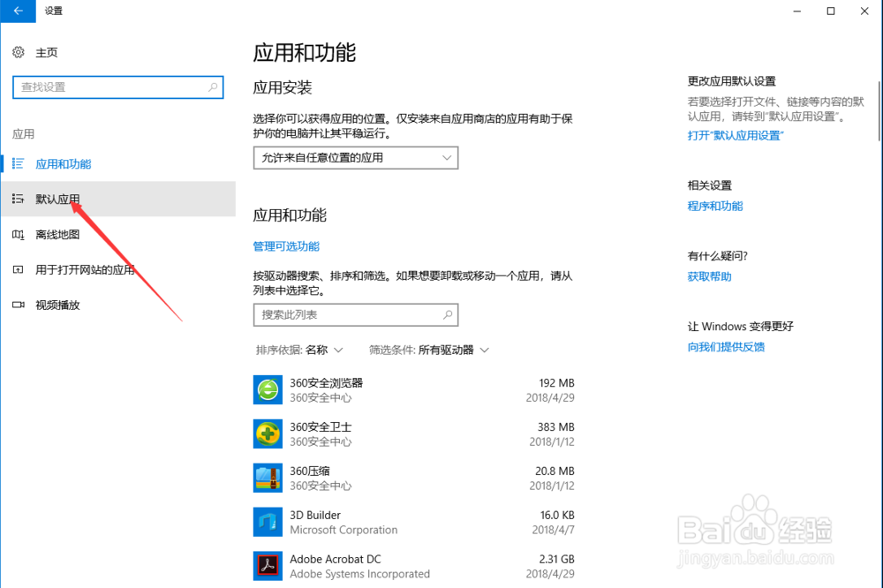Click the 3D Builder app icon
This screenshot has width=883, height=588.
click(268, 522)
